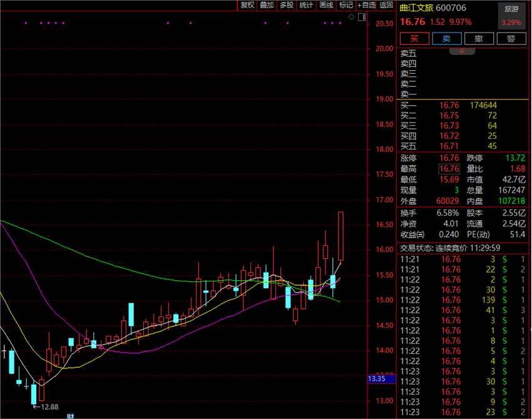The height and width of the screenshot is (419, 532).
Task: Click the diamond icon above chart
Action: pyautogui.click(x=352, y=17)
